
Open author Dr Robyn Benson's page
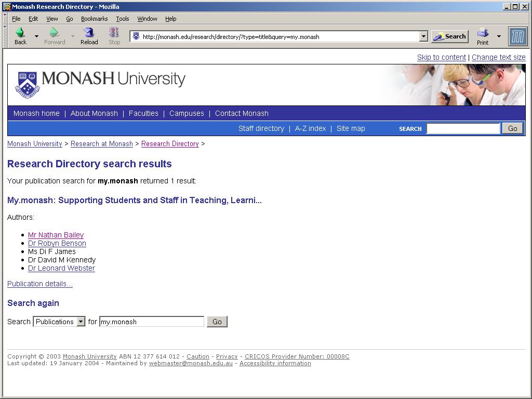(57, 243)
